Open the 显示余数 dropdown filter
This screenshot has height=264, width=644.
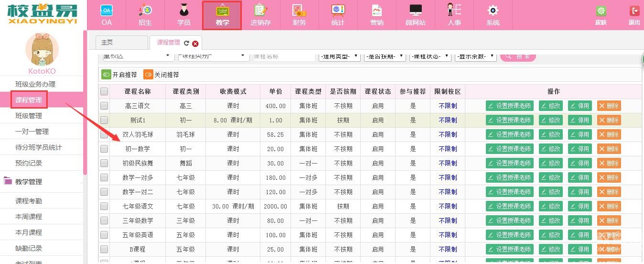476,56
